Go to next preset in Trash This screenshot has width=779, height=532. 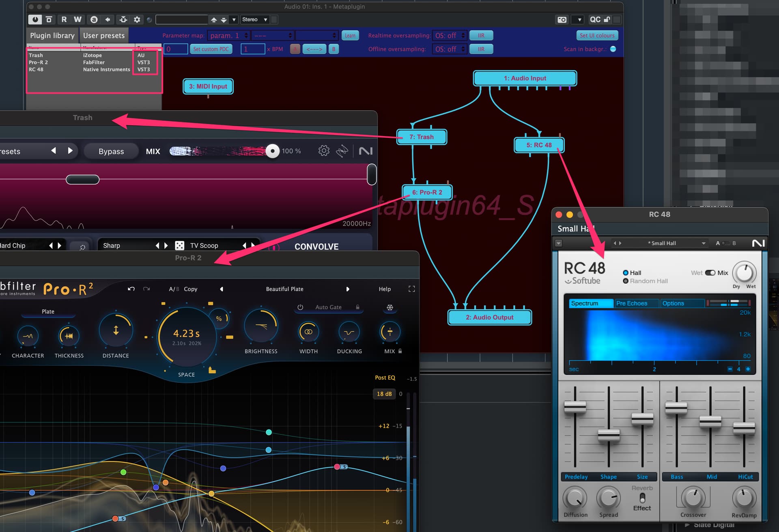70,151
